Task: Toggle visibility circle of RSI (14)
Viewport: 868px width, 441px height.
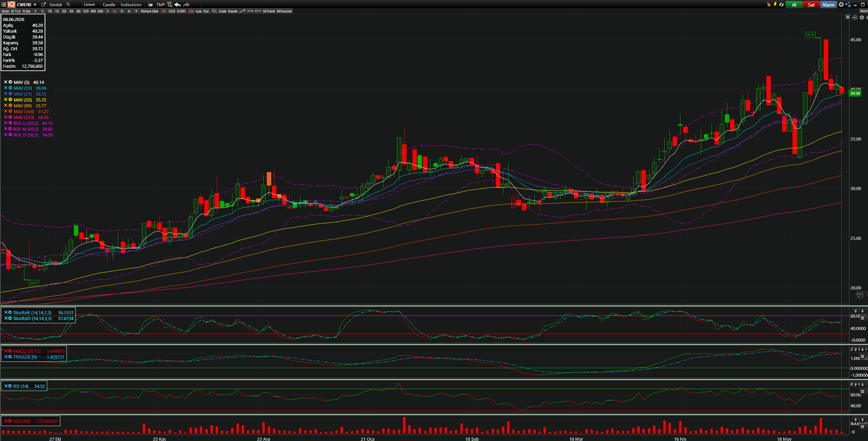Action: [x=10, y=386]
